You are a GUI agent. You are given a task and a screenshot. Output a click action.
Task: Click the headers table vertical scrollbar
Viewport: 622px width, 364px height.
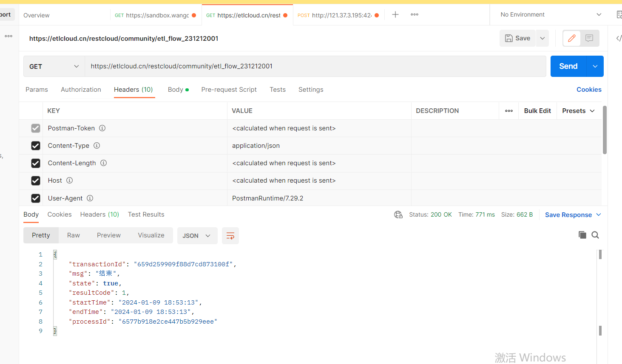(x=605, y=130)
